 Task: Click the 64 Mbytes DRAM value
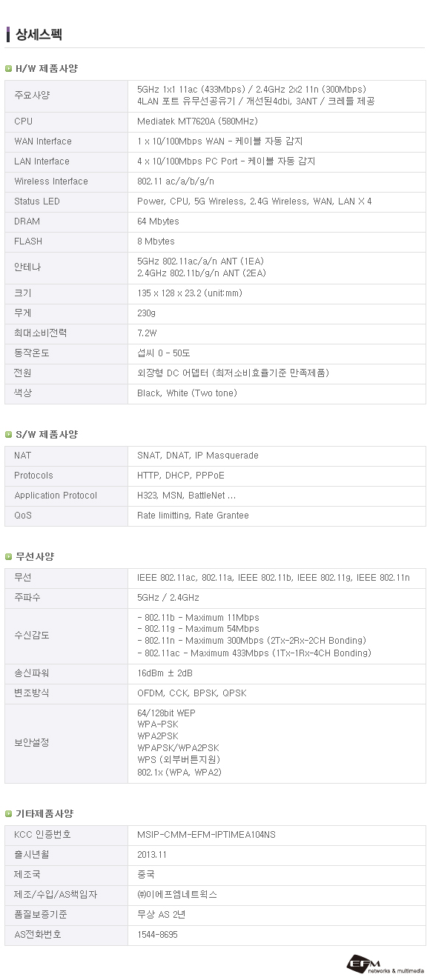point(158,221)
